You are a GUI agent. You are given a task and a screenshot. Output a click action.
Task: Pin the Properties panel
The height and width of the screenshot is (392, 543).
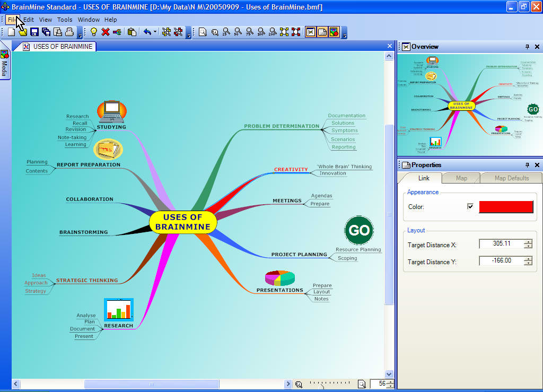pyautogui.click(x=528, y=165)
